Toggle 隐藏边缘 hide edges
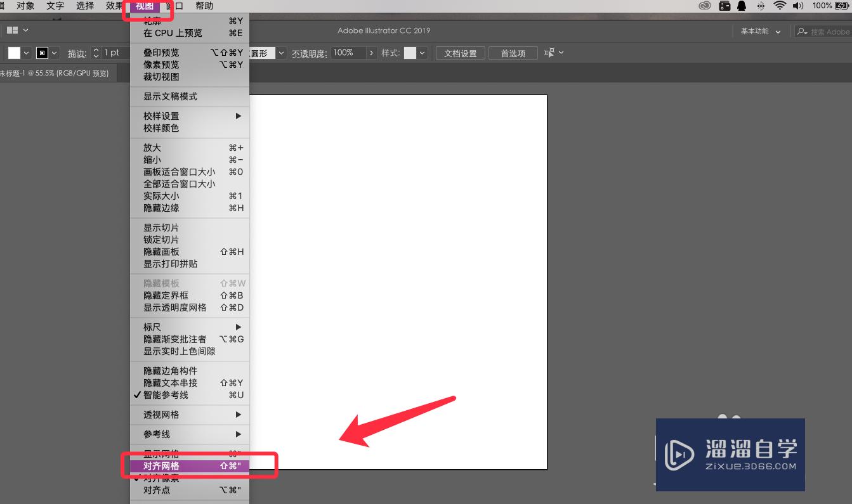This screenshot has height=504, width=852. coord(190,208)
